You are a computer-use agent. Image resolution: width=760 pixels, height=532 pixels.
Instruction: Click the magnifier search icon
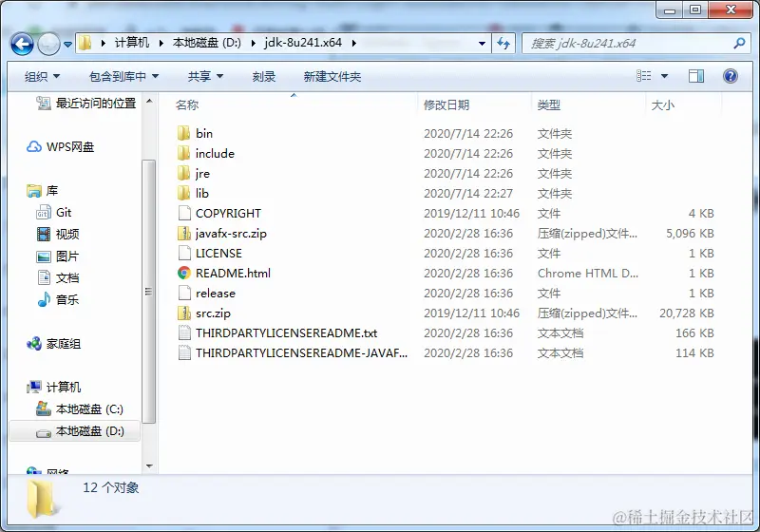739,44
